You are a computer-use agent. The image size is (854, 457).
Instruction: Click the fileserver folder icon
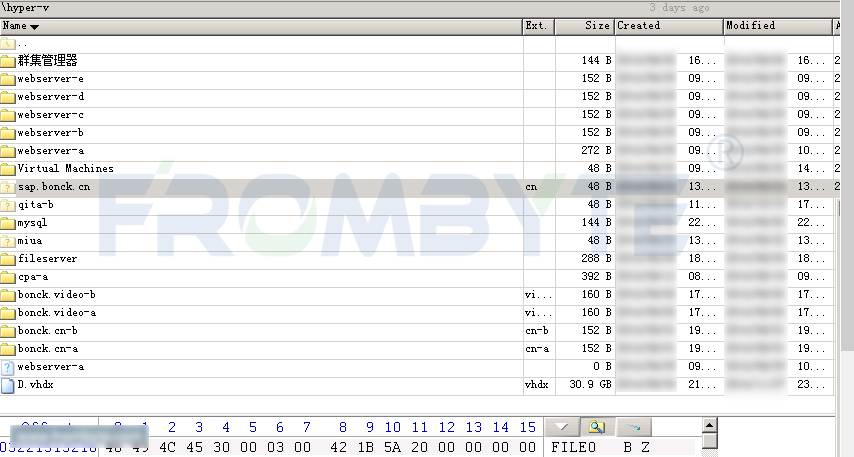point(8,259)
